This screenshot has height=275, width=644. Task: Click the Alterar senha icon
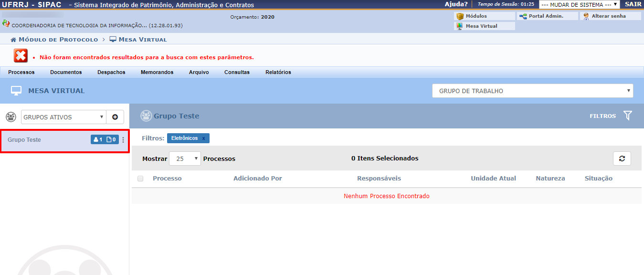tap(586, 16)
